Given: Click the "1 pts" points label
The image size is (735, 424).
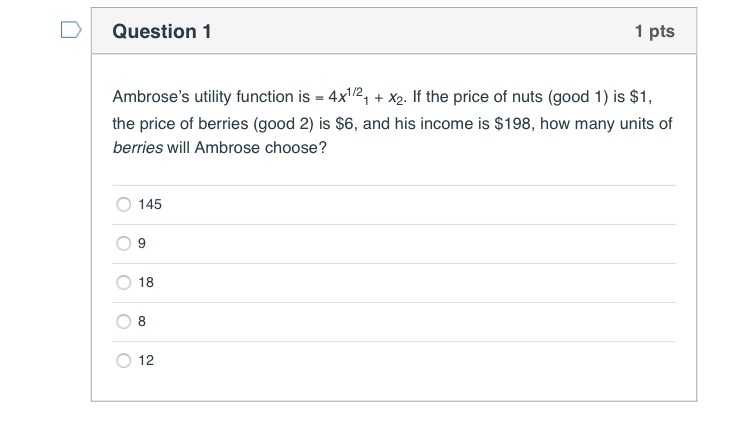Looking at the screenshot, I should click(x=654, y=32).
